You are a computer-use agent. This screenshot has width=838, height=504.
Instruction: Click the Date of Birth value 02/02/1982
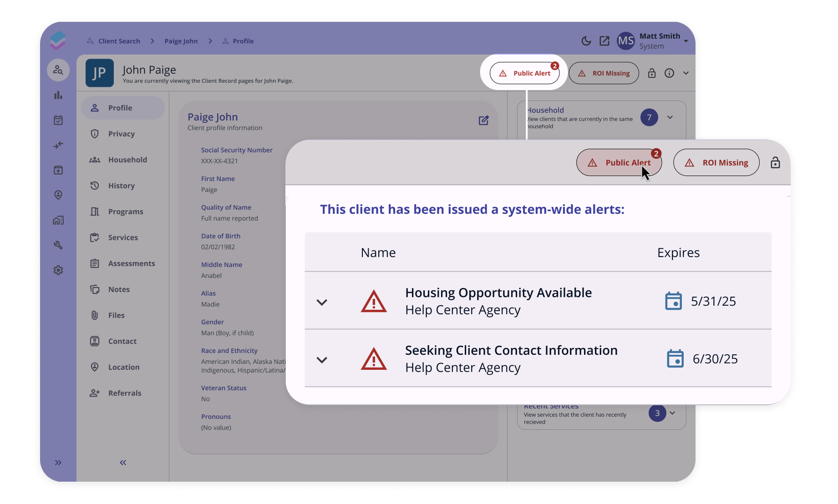coord(218,247)
